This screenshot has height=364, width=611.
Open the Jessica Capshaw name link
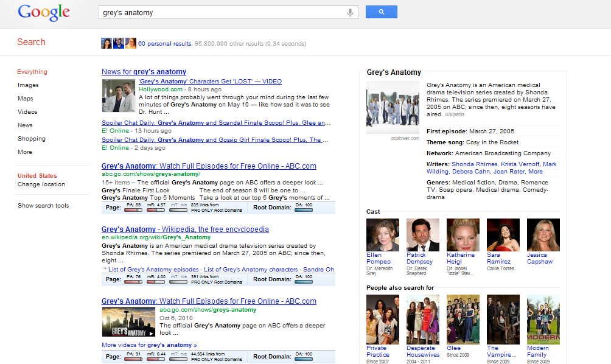click(540, 258)
